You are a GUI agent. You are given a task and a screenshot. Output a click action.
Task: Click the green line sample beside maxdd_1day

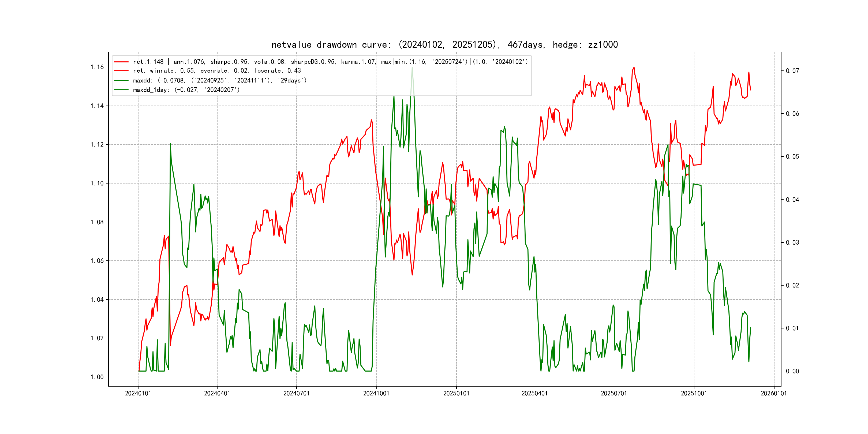coord(121,90)
